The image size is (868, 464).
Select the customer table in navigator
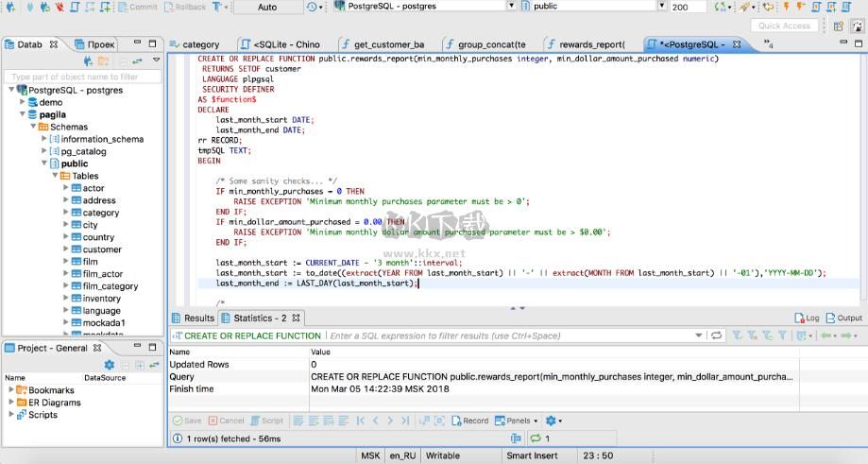[x=102, y=249]
